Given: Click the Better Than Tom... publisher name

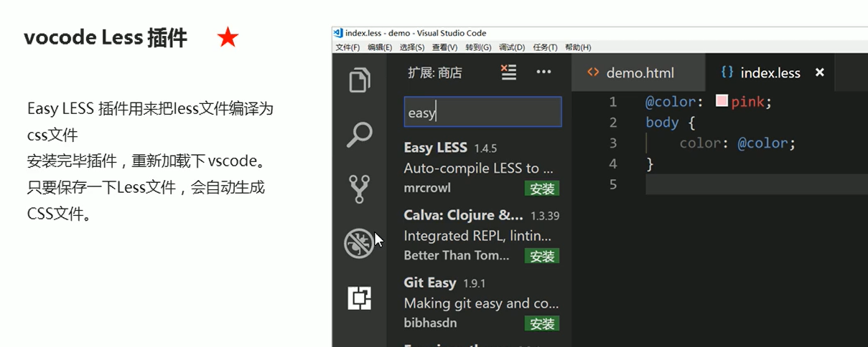Looking at the screenshot, I should [457, 255].
